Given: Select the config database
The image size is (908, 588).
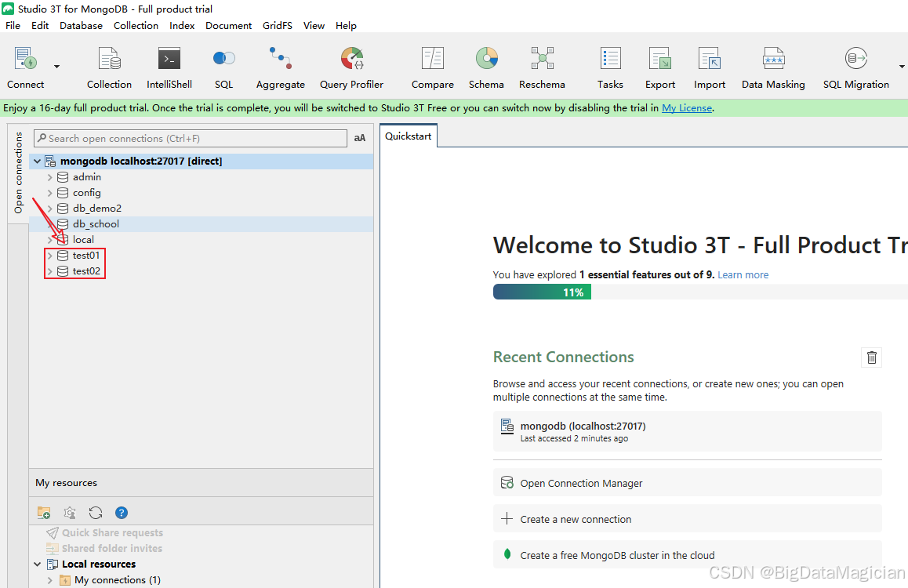Looking at the screenshot, I should 87,193.
